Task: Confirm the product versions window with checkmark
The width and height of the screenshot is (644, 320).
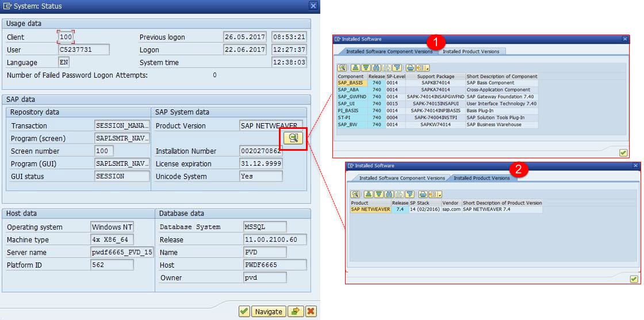Action: (634, 279)
